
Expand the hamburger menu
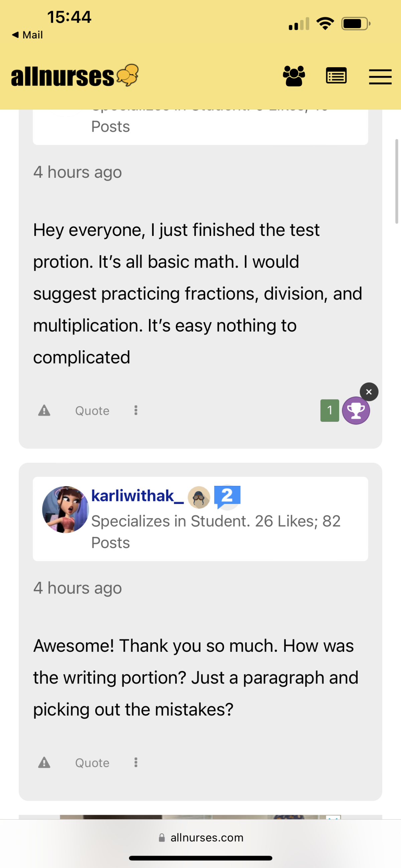click(x=380, y=77)
